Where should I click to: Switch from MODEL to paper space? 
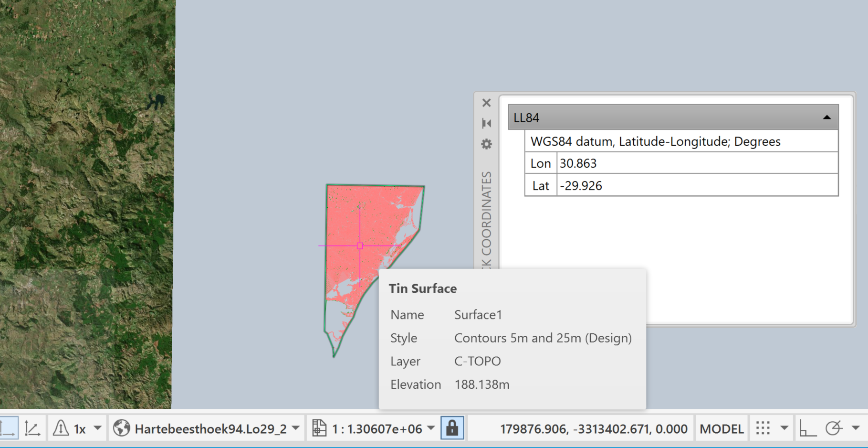tap(722, 428)
